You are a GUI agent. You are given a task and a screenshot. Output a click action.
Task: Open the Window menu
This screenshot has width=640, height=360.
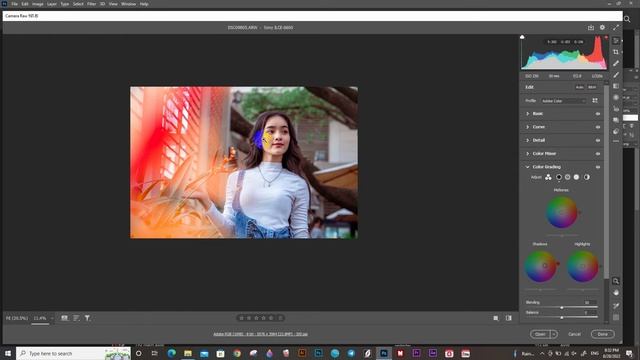coord(128,4)
